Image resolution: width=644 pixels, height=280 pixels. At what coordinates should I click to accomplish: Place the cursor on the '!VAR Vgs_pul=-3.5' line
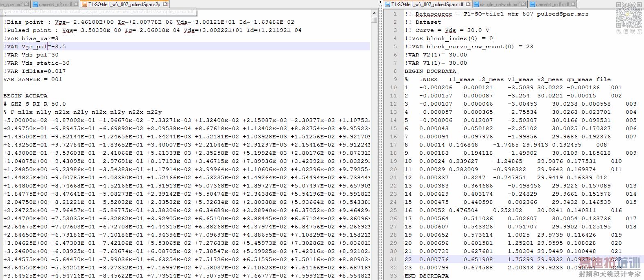187,47
